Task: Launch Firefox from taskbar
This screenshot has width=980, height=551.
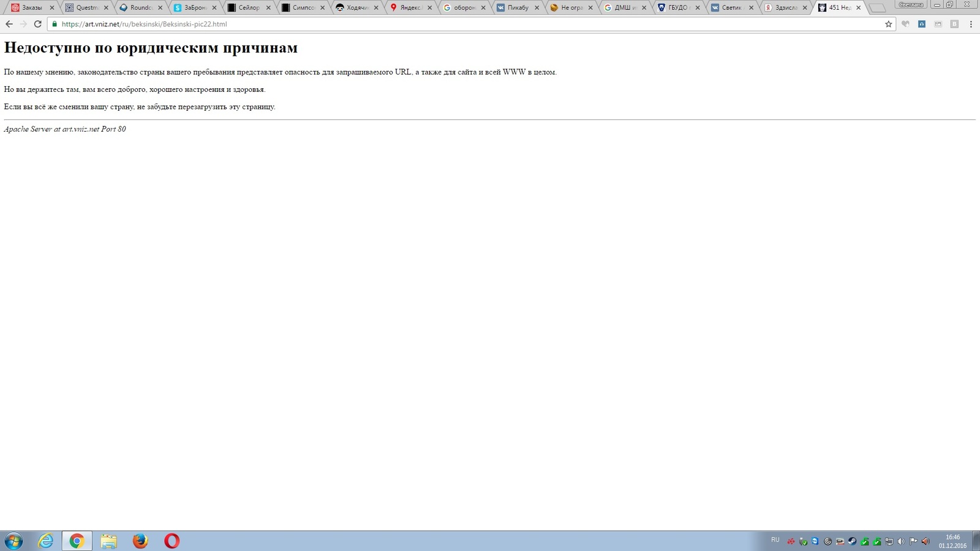Action: click(140, 541)
